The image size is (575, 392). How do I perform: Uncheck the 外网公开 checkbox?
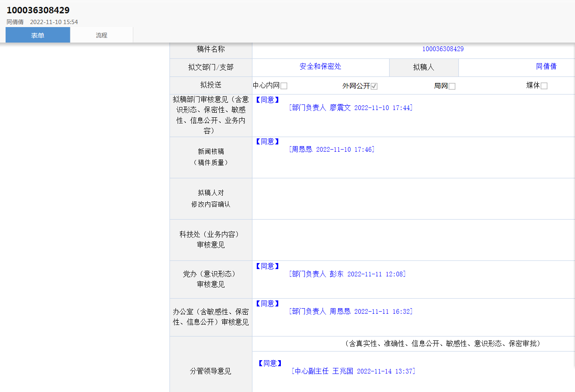click(374, 86)
